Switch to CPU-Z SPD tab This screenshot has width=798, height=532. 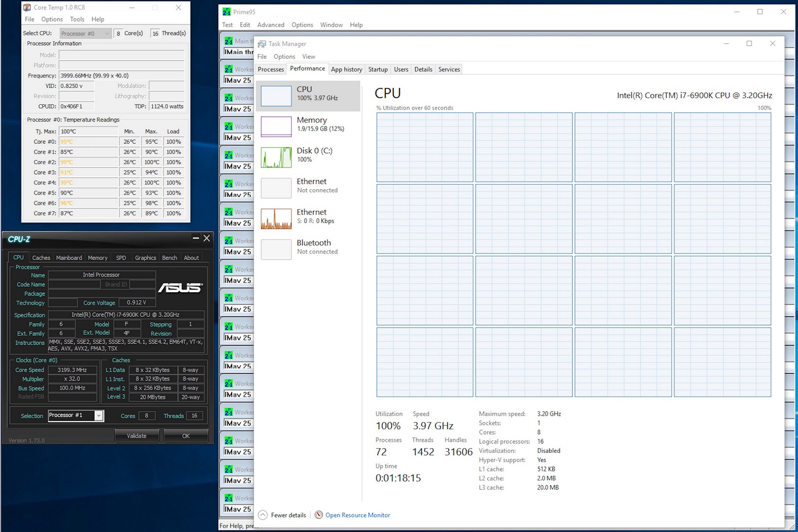point(121,258)
